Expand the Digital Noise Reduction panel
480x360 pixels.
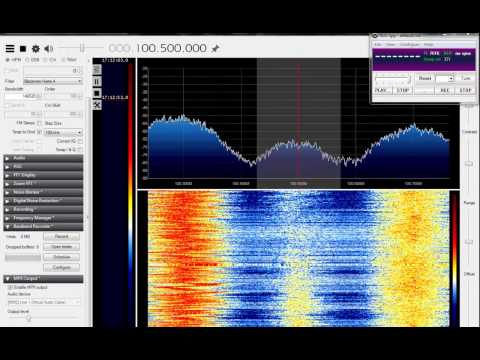43,201
